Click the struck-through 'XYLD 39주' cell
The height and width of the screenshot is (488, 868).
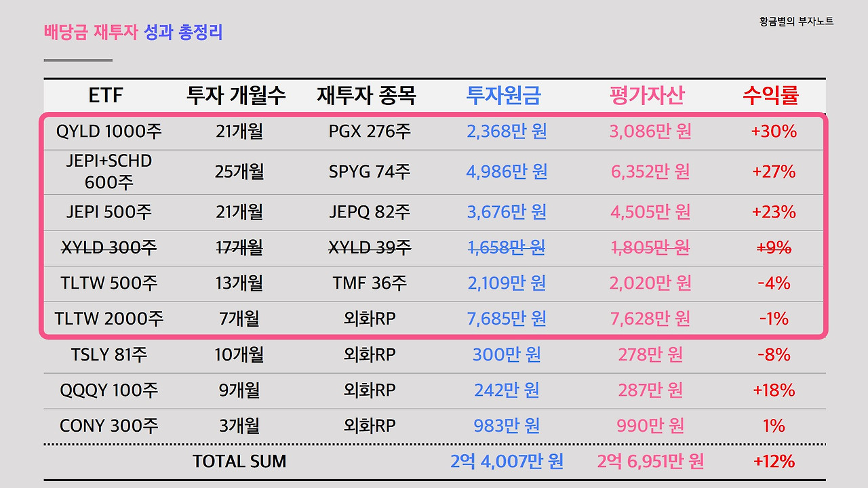[x=370, y=248]
